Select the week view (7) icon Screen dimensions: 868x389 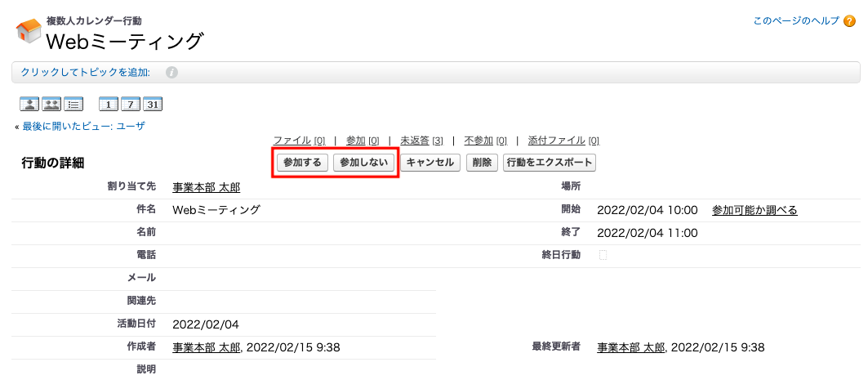click(x=130, y=104)
